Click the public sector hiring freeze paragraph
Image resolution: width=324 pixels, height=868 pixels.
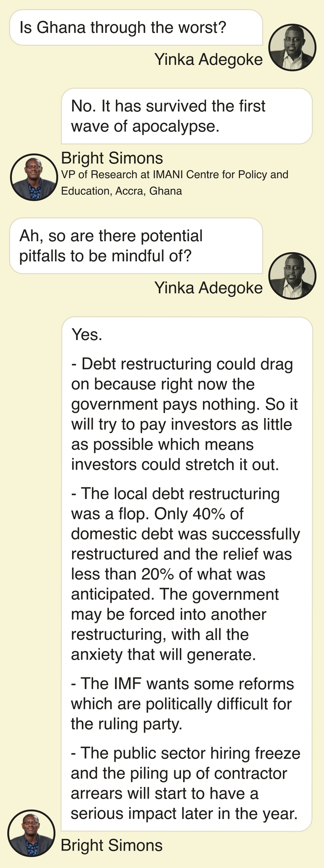click(x=185, y=783)
